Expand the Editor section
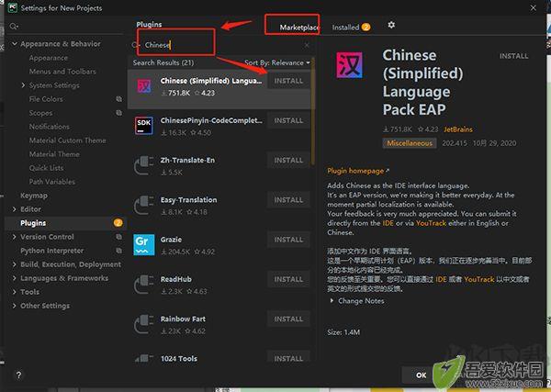This screenshot has height=392, width=551. (15, 209)
